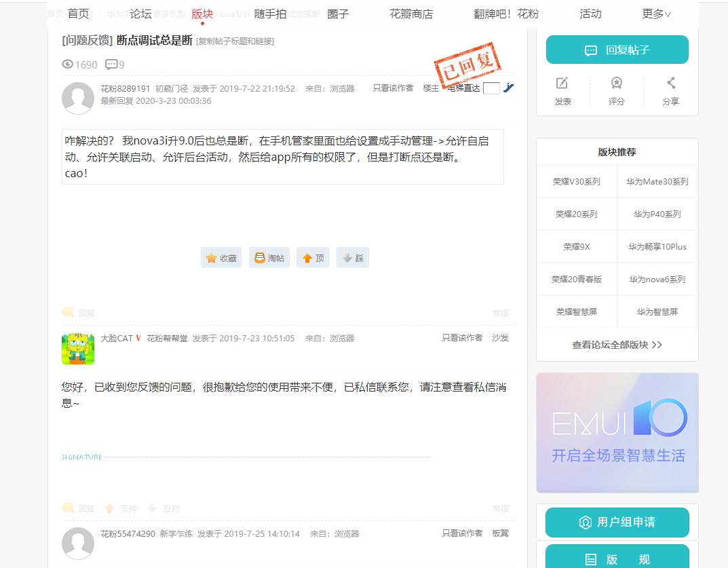
Task: Open 荣耀20系列 board
Action: [577, 214]
